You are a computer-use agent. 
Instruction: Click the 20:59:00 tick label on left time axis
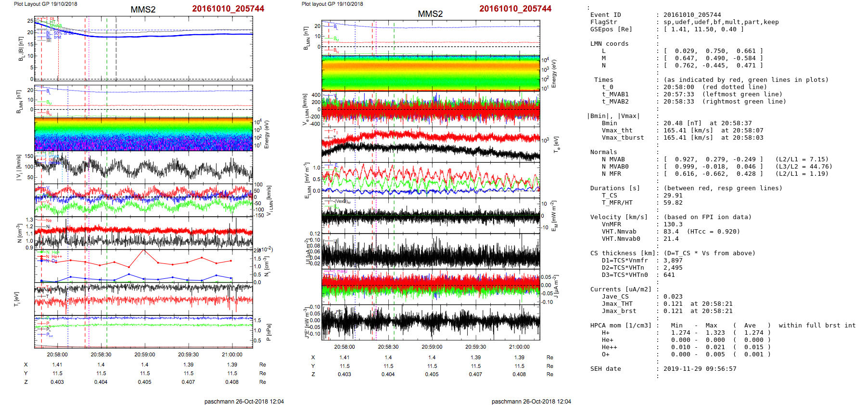pos(144,354)
